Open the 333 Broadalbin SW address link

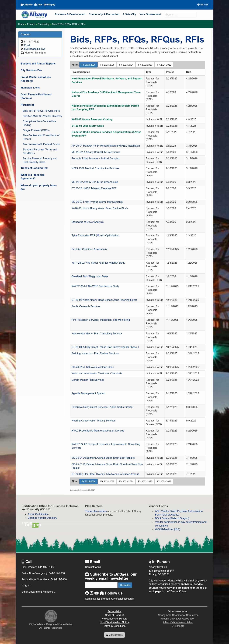[34, 49]
